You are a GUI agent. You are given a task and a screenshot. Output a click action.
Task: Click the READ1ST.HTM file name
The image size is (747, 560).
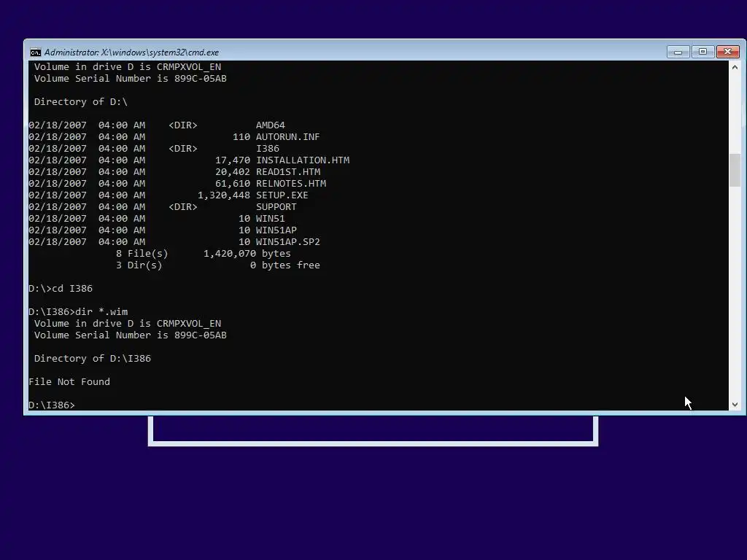[287, 172]
